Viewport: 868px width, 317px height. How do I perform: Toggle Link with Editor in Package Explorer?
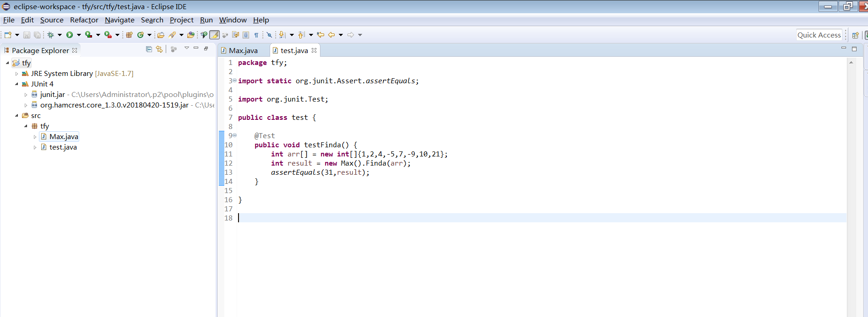(x=159, y=49)
